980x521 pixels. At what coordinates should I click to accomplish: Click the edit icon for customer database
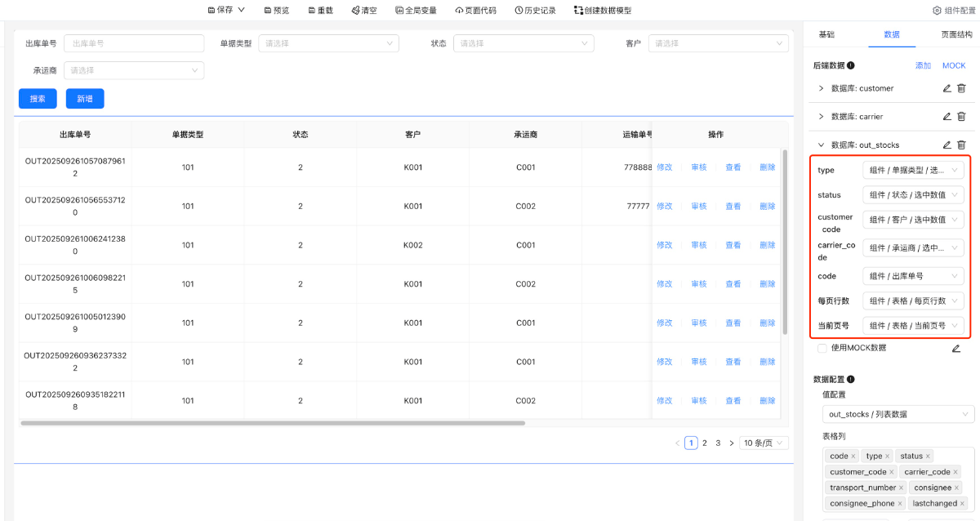(x=947, y=88)
